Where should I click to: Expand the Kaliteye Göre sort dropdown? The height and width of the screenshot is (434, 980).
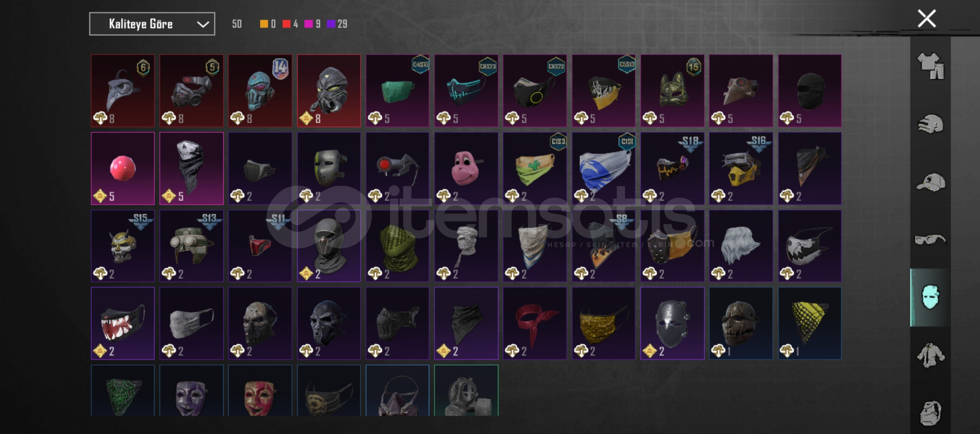pos(152,24)
